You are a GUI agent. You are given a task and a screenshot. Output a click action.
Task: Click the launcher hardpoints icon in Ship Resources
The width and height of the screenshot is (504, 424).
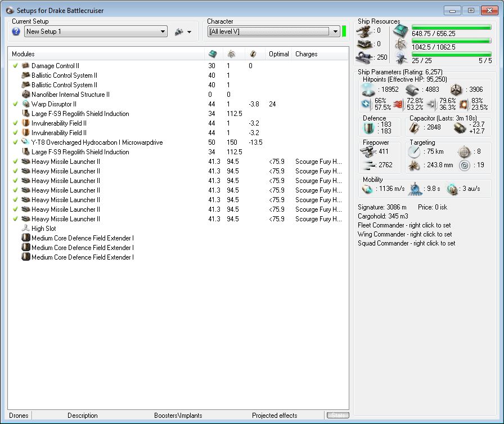coord(364,44)
